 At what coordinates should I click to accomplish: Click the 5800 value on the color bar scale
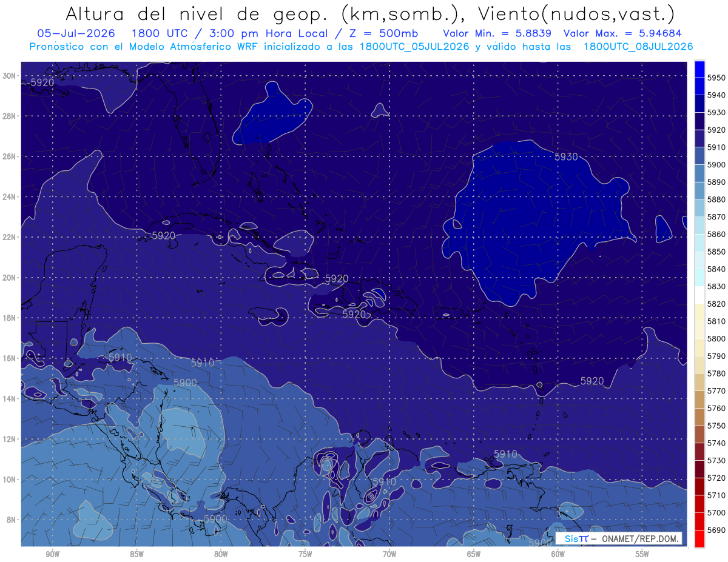pos(716,338)
